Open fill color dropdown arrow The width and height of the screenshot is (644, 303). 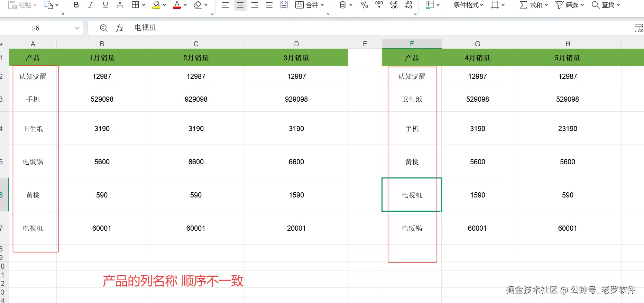click(x=164, y=5)
